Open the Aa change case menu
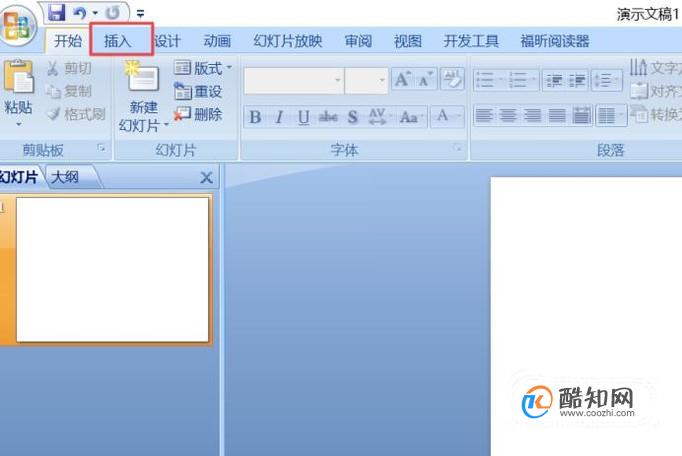The width and height of the screenshot is (682, 456). click(411, 117)
